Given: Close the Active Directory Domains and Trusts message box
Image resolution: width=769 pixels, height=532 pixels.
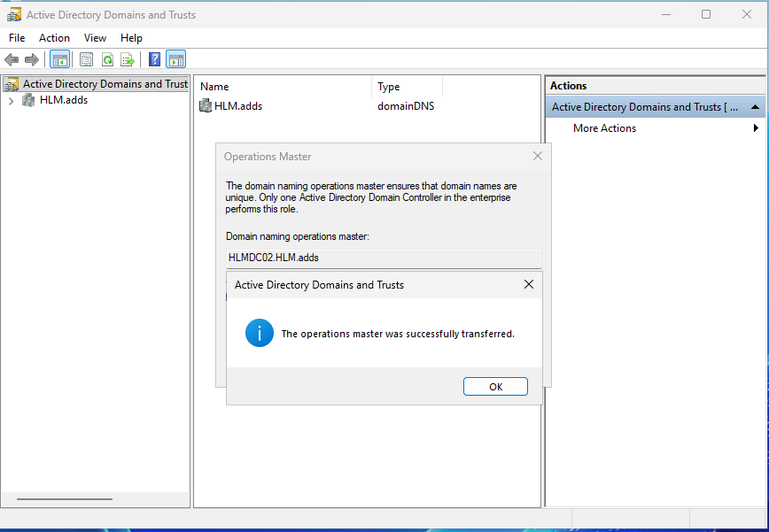Looking at the screenshot, I should click(x=529, y=285).
